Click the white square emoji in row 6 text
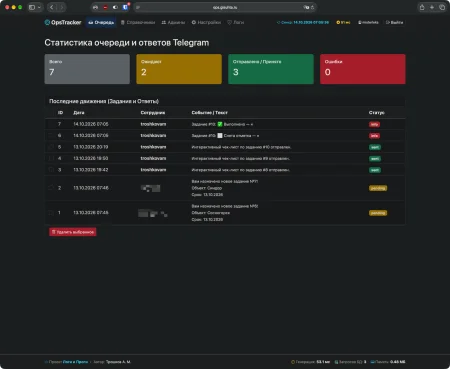 click(x=220, y=135)
